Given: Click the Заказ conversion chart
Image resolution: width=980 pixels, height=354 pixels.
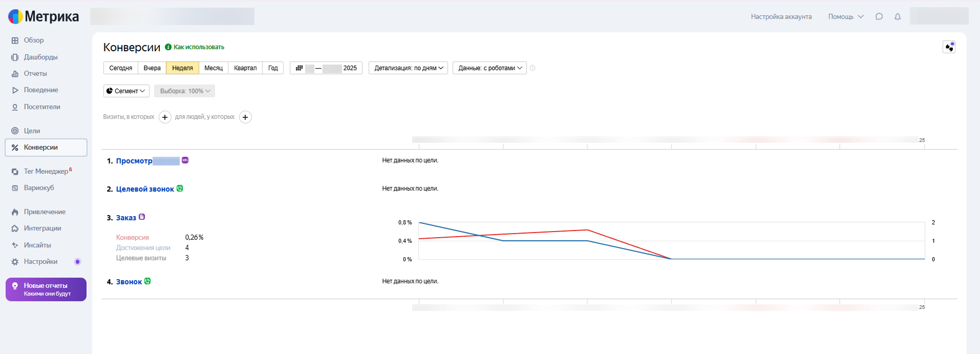Looking at the screenshot, I should [672, 241].
